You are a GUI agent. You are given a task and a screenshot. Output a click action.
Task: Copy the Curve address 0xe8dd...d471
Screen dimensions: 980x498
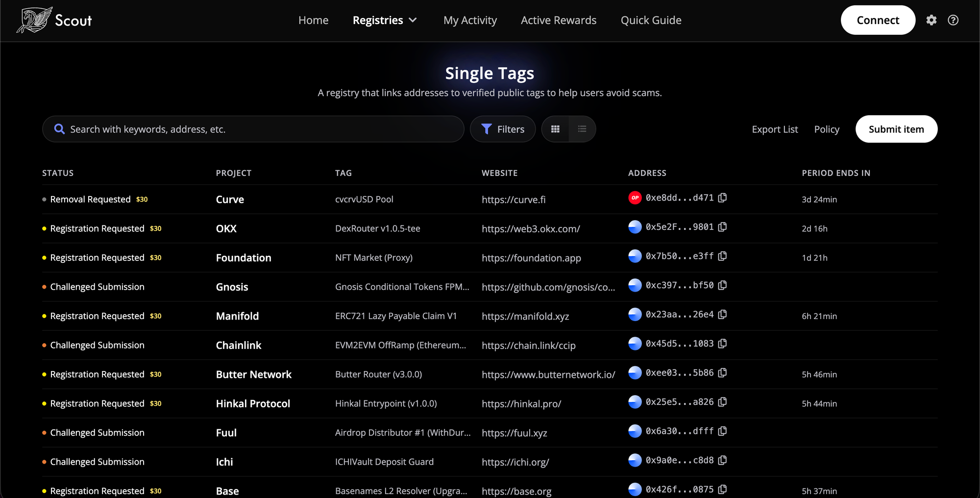pyautogui.click(x=722, y=198)
